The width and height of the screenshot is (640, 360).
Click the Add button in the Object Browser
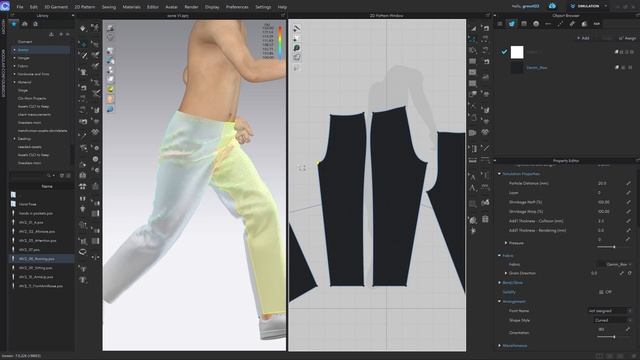[583, 38]
